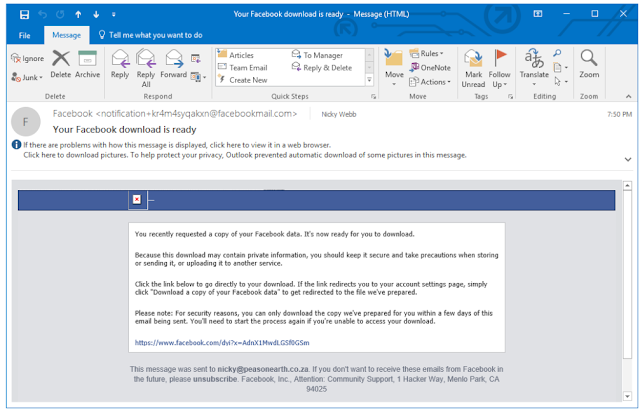This screenshot has width=640, height=410.
Task: Forward this email
Action: [173, 64]
